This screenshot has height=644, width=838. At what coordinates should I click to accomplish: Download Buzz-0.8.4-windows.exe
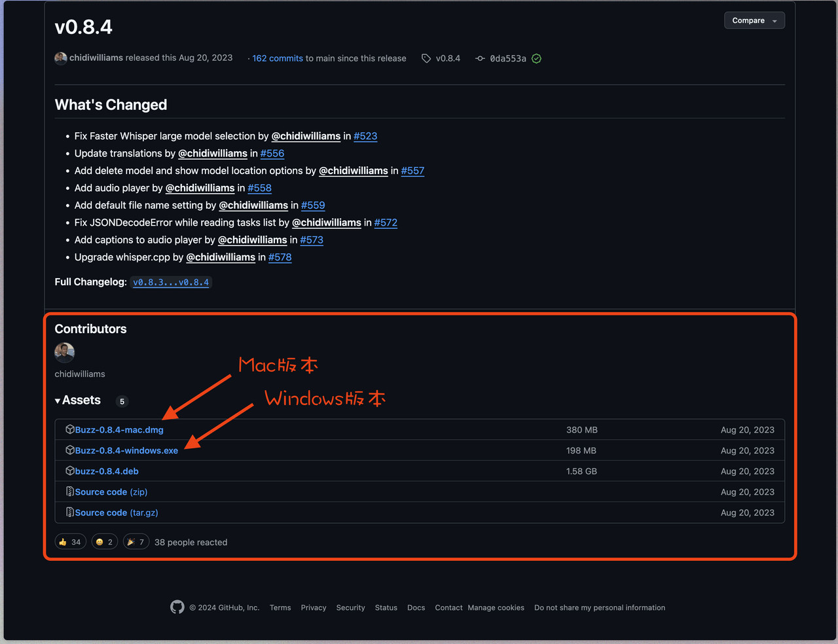click(x=126, y=451)
